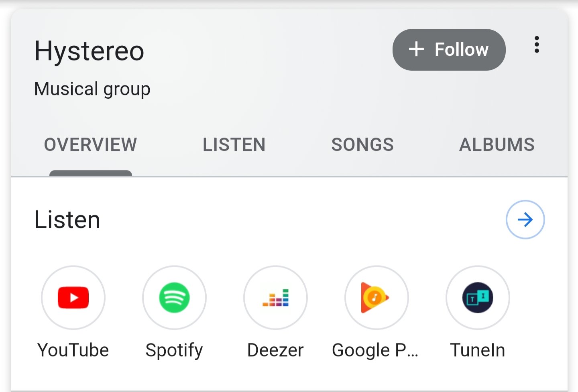Screen dimensions: 578x392
Task: Open the green Spotify icon
Action: coord(174,297)
